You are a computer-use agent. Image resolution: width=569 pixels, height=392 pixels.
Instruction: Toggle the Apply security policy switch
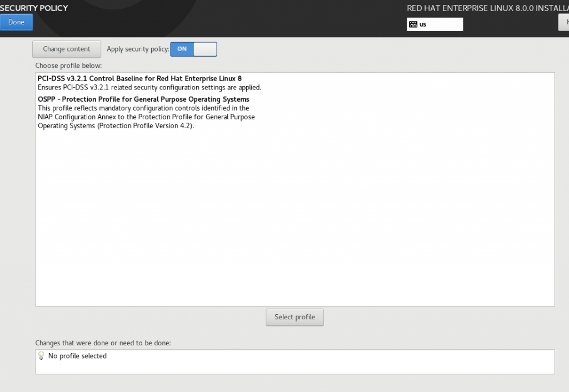pos(193,49)
